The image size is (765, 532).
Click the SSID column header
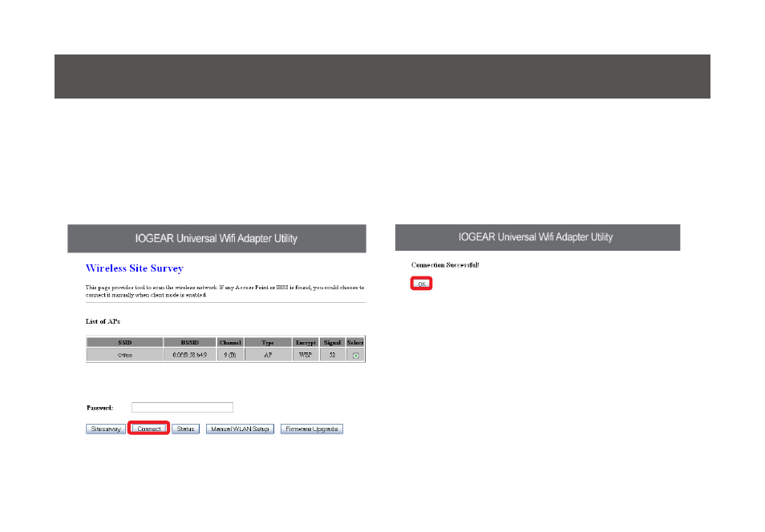(125, 342)
